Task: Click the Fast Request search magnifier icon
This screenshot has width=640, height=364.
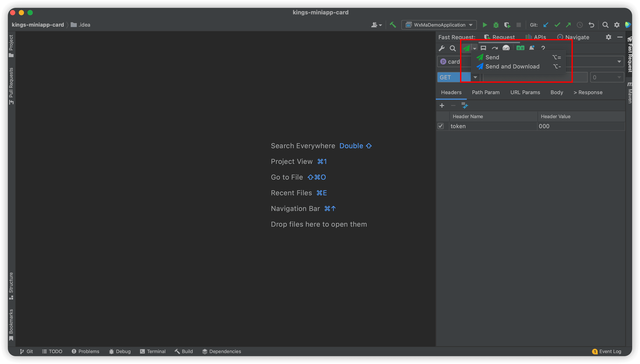Action: coord(453,48)
